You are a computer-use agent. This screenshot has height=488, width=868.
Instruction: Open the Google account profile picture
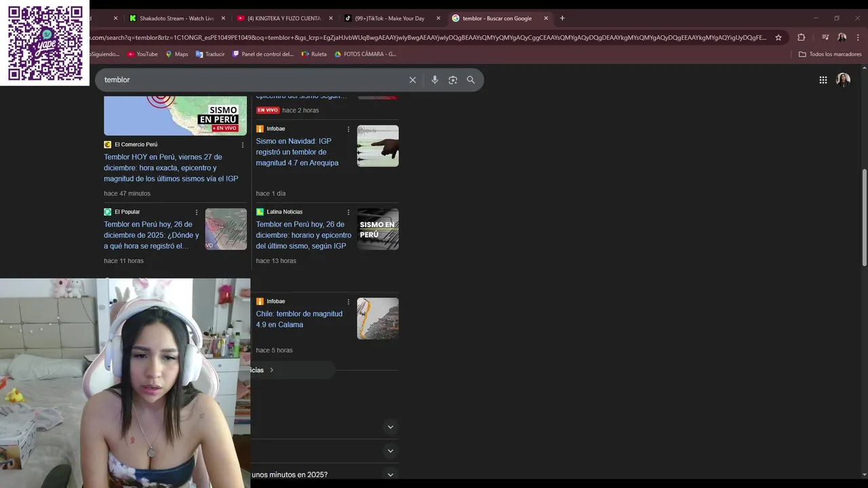coord(843,80)
